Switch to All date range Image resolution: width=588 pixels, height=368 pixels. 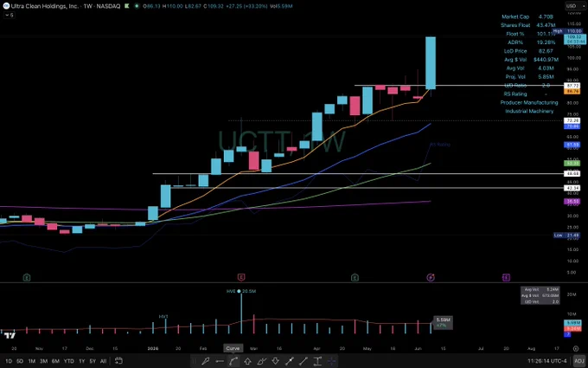point(103,361)
